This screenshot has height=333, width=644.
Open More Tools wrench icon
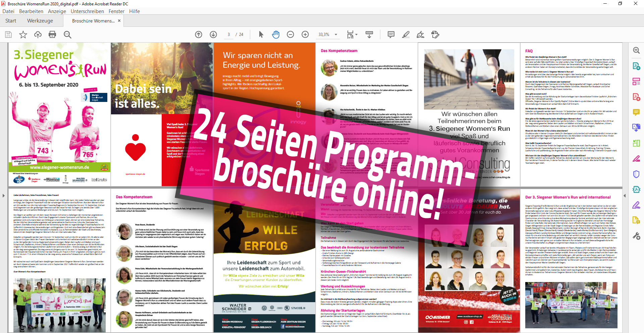pos(636,236)
